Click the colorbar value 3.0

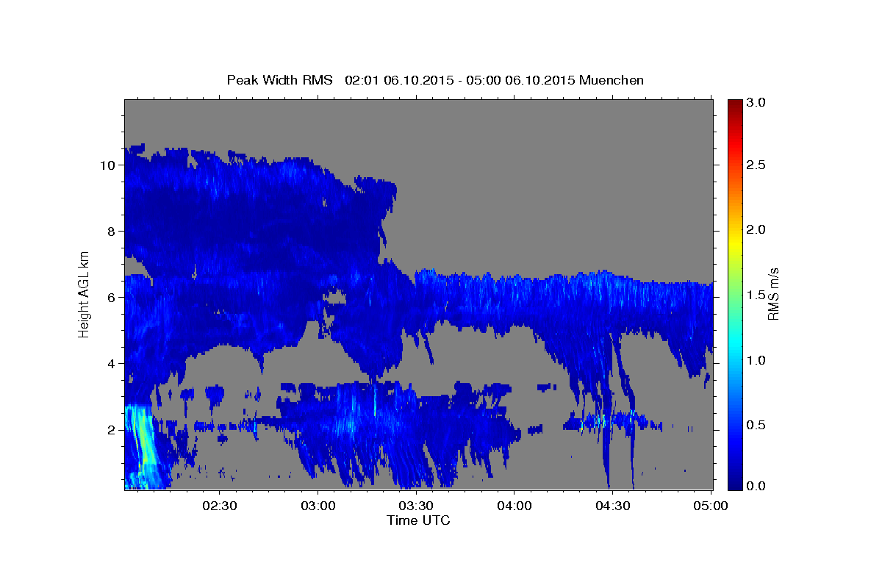(757, 103)
